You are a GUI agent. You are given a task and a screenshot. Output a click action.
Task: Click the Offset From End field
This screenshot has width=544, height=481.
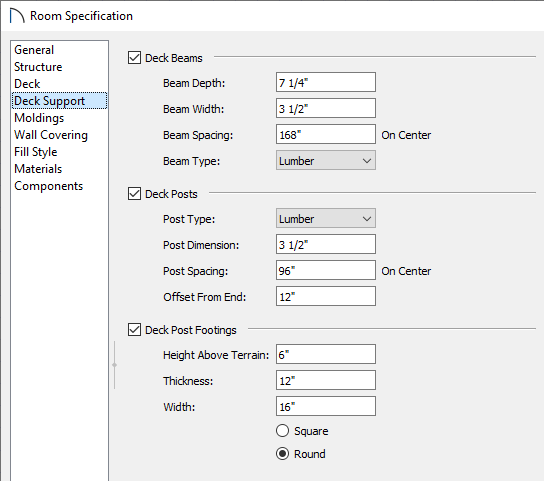pyautogui.click(x=326, y=296)
